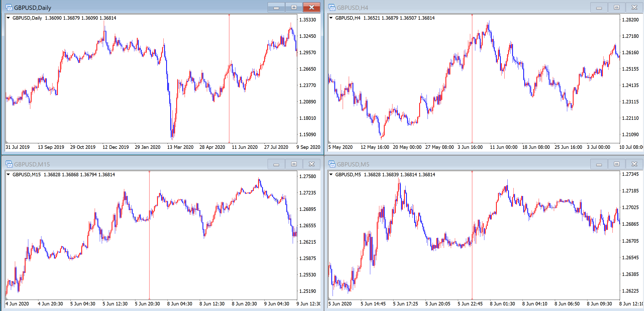Expand the GBPUSD,M15 chart dropdown triangle
Viewport: 644px width, 311px height.
(8, 175)
